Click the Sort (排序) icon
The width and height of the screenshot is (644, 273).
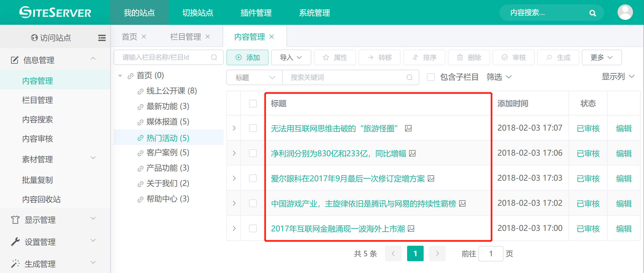pyautogui.click(x=415, y=57)
